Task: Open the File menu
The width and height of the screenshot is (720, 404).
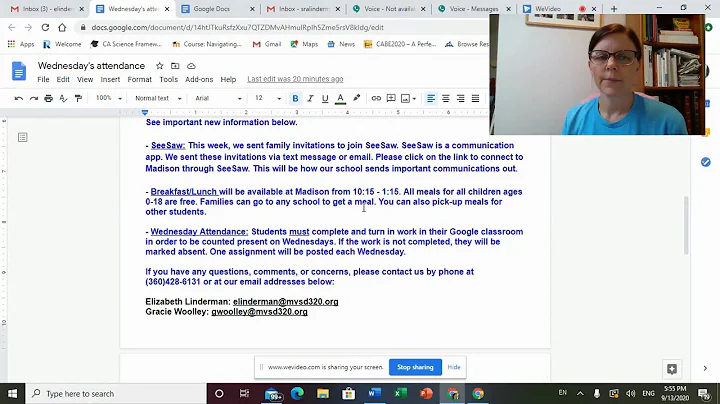Action: coord(43,79)
